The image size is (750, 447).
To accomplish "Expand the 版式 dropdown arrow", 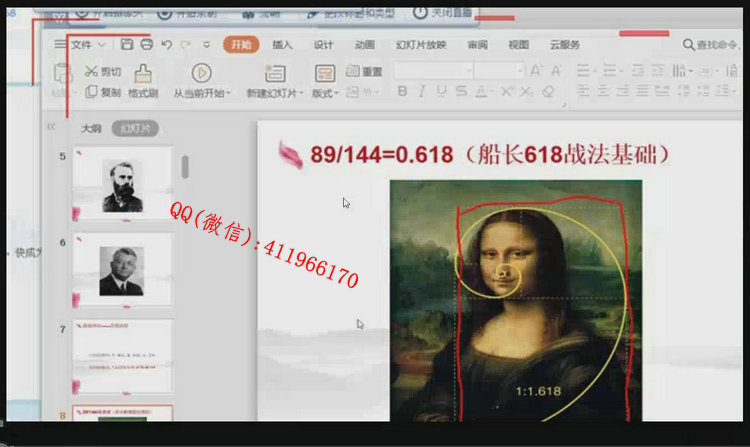I will pos(337,93).
